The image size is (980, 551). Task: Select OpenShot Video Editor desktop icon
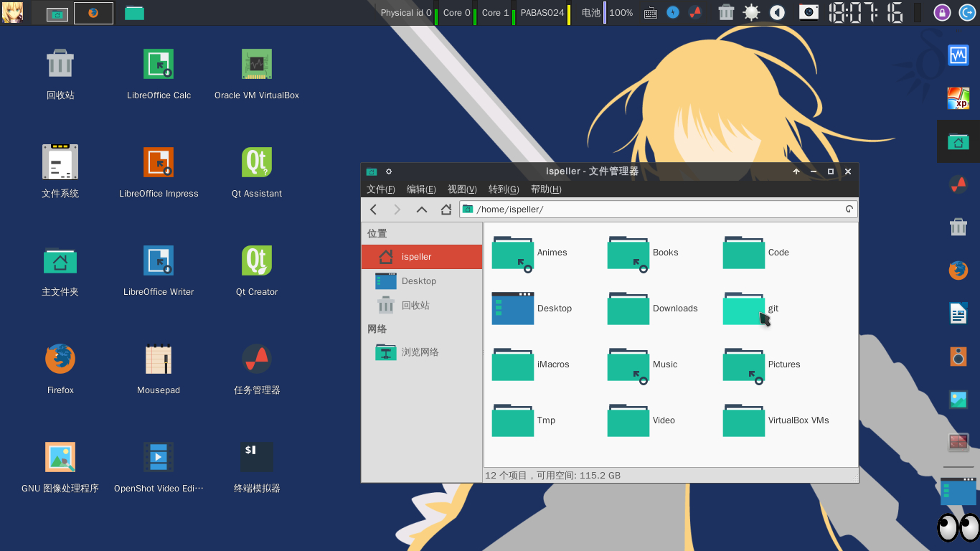[159, 468]
